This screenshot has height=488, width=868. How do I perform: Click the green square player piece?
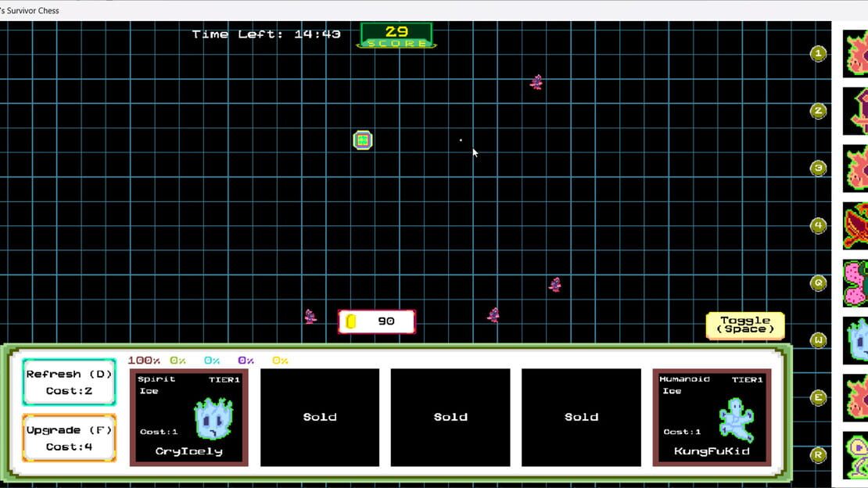pos(363,140)
